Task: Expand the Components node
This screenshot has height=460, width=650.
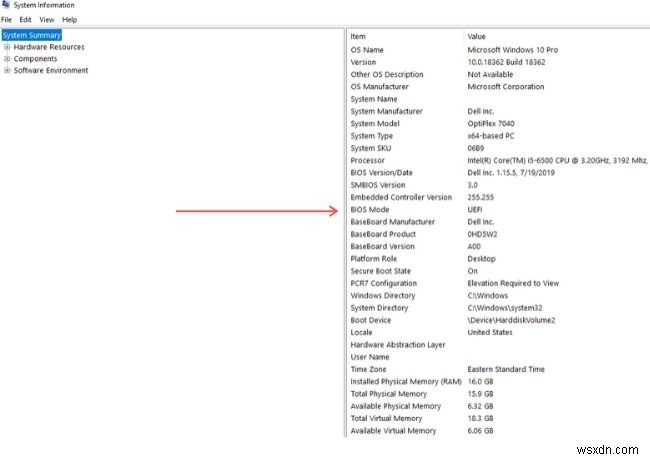Action: [7, 59]
